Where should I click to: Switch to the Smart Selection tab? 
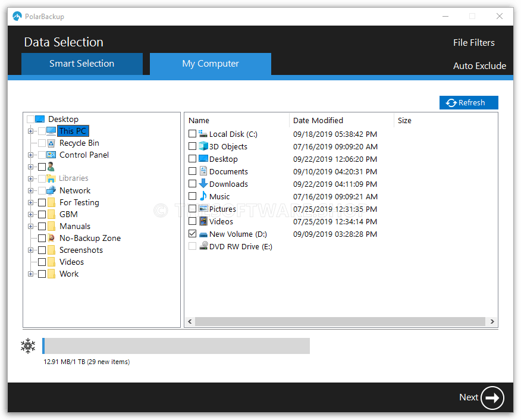[81, 64]
